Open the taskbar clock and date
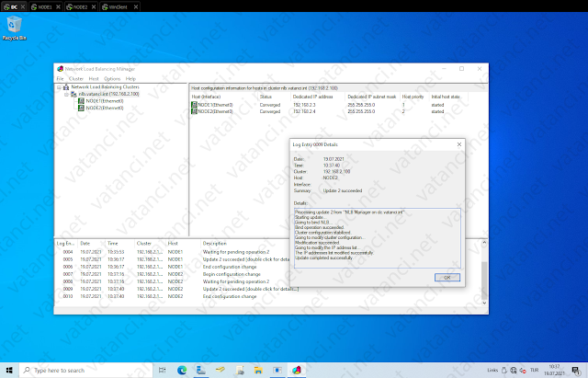 tap(554, 370)
